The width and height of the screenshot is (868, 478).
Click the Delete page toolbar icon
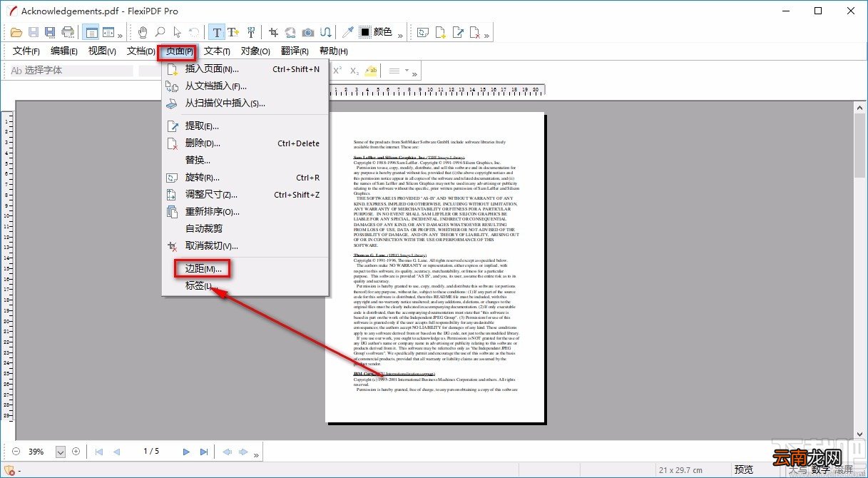476,32
